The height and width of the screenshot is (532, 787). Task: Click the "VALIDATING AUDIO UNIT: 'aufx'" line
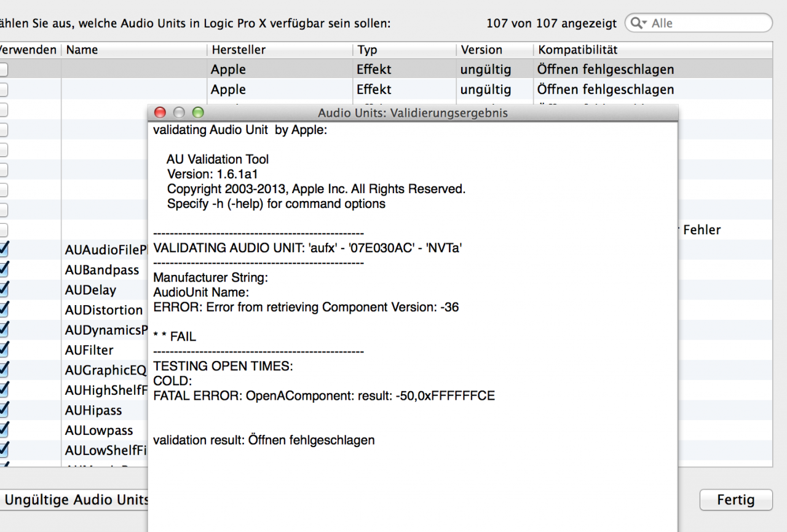[307, 248]
